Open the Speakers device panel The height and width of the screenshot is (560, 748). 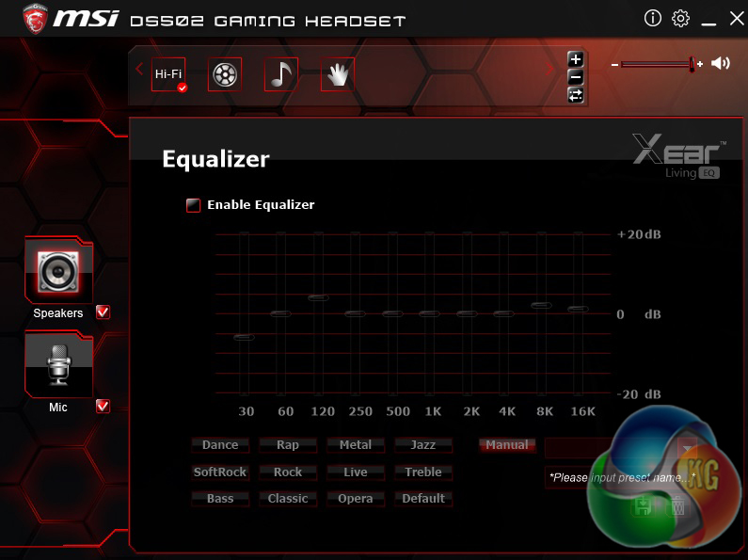58,269
